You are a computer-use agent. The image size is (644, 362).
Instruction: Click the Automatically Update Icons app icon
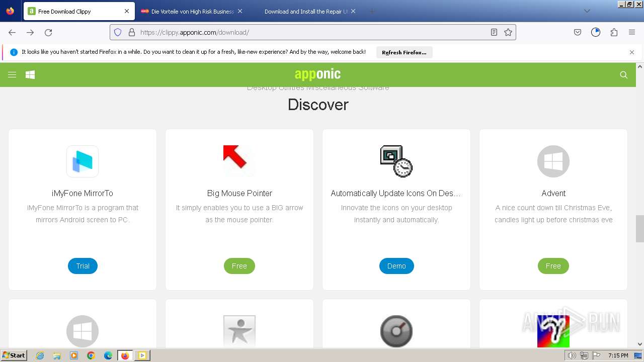[396, 161]
